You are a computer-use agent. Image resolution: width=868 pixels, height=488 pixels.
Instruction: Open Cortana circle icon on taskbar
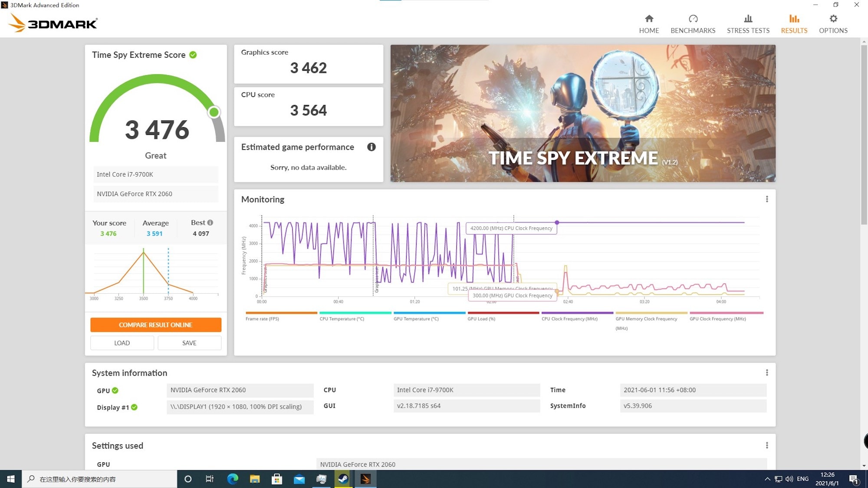coord(188,479)
